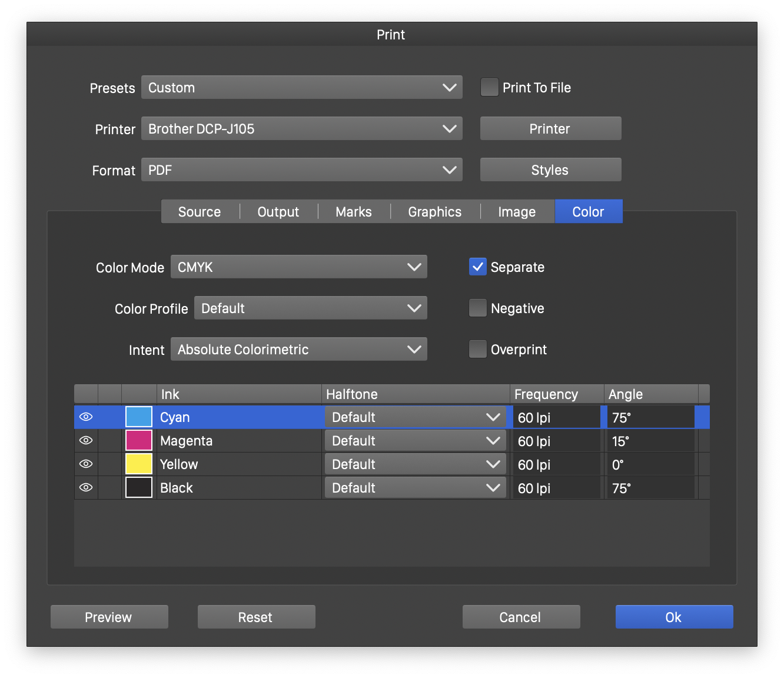Check the Print To File box

490,88
